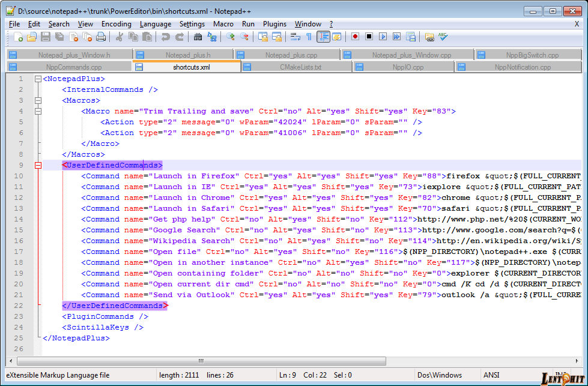Viewport: 588px width, 386px height.
Task: Switch to the Notepad_plus_Window.cpp tab
Action: (408, 55)
